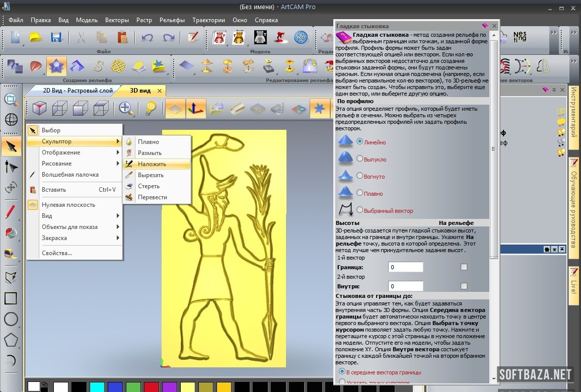581x392 pixels.
Task: Click the isometric cube view icon
Action: pos(40,108)
